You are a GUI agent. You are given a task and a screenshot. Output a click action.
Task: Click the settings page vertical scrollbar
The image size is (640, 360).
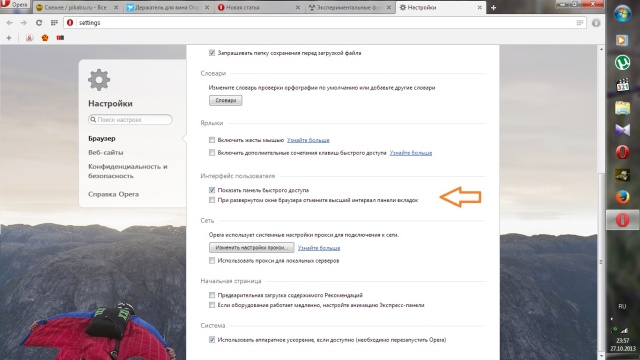tap(601, 261)
